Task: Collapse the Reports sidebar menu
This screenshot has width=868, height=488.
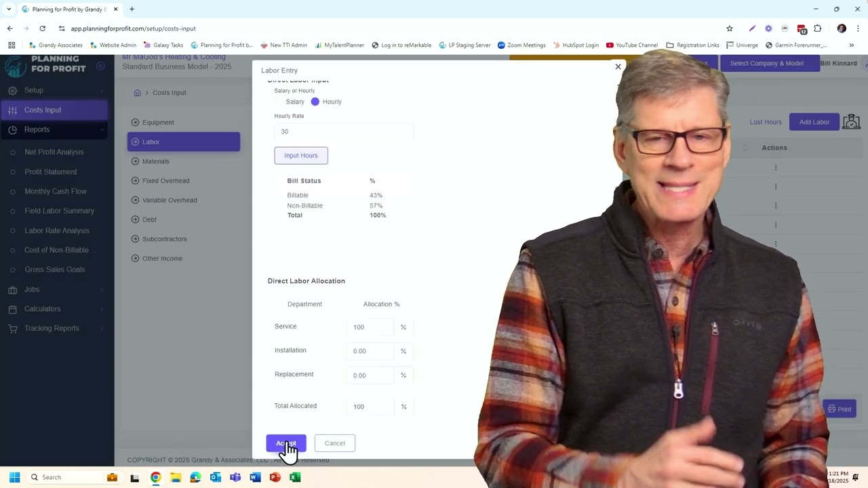Action: [56, 129]
